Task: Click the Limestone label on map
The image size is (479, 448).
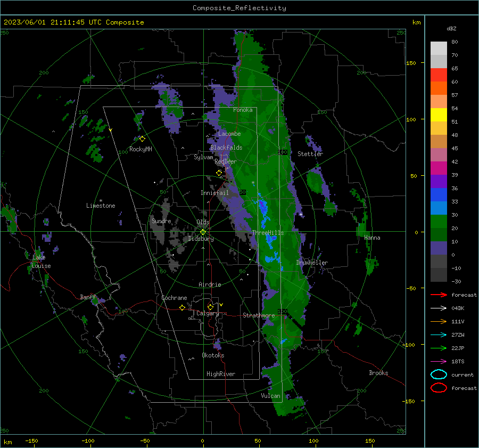Action: (101, 206)
